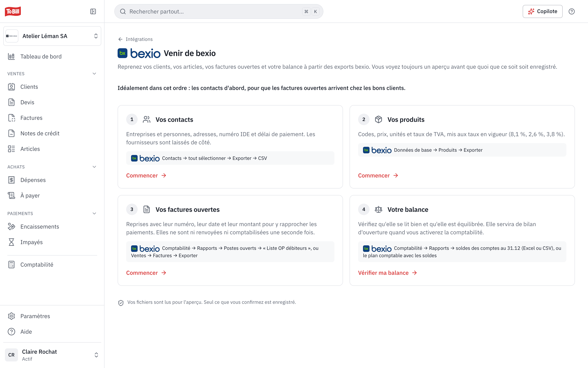Open the Atelier Léman SA company switcher
588x368 pixels.
pyautogui.click(x=52, y=36)
